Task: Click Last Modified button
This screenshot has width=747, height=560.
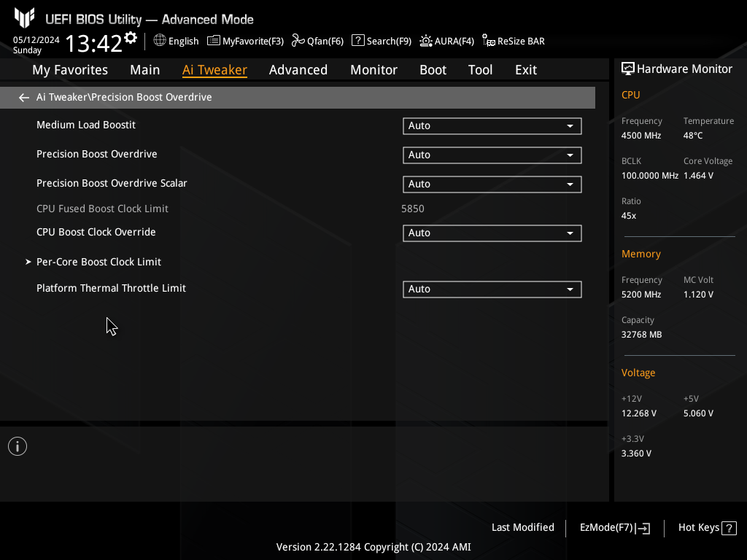Action: coord(522,528)
